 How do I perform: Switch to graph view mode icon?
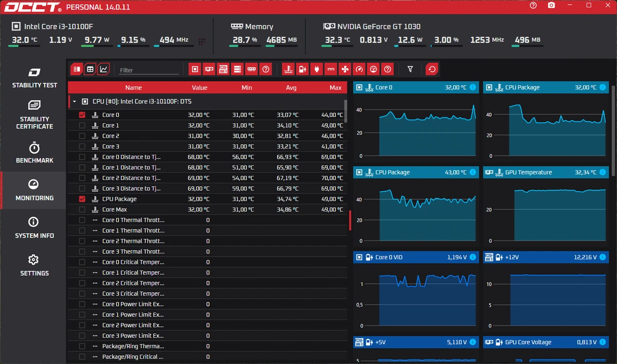click(104, 69)
